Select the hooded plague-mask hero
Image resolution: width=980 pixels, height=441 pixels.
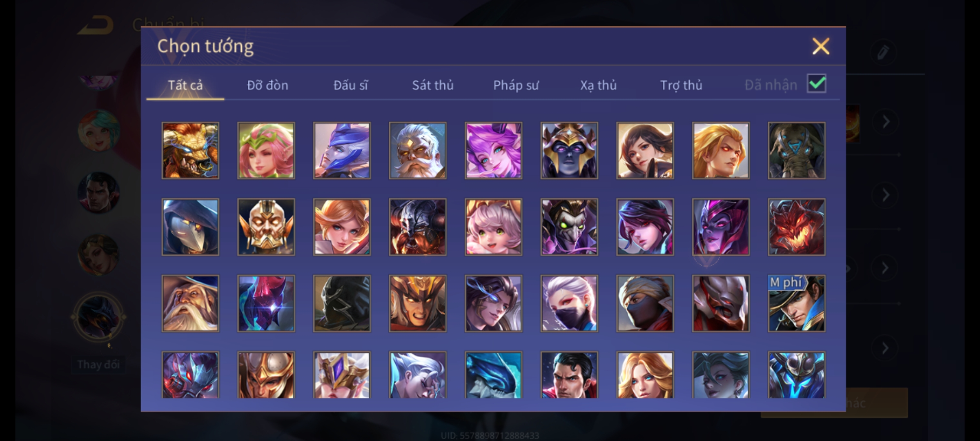pyautogui.click(x=190, y=227)
